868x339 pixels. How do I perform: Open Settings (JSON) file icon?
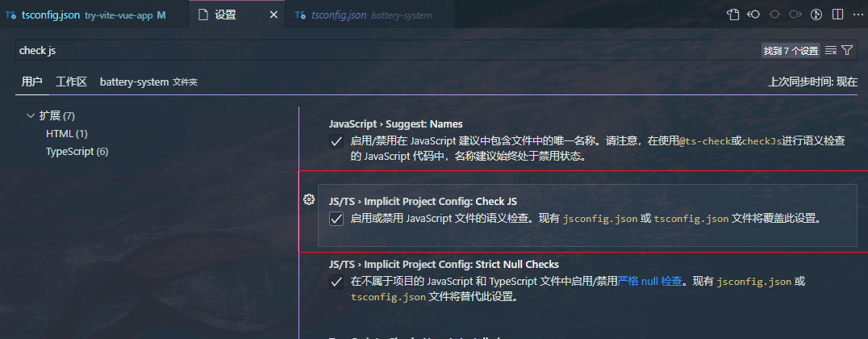click(733, 15)
